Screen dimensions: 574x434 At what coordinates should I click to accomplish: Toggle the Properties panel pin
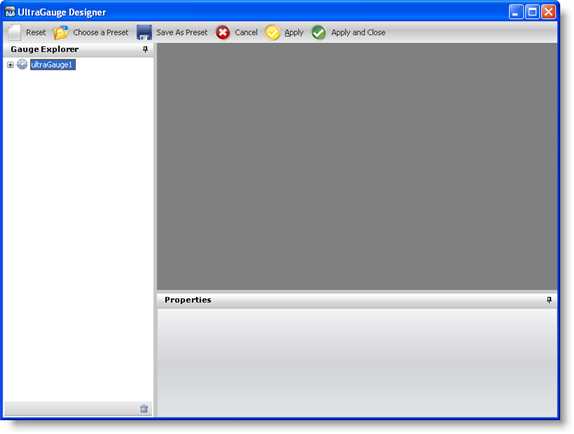549,300
